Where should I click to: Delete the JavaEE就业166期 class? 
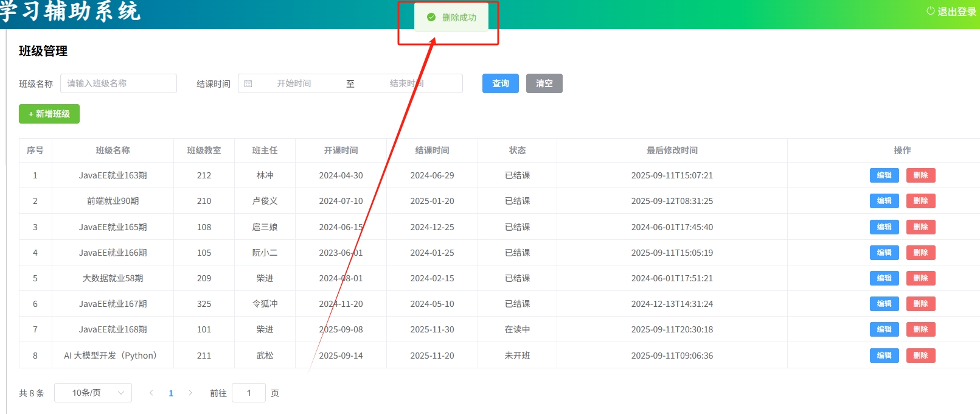[x=921, y=253]
